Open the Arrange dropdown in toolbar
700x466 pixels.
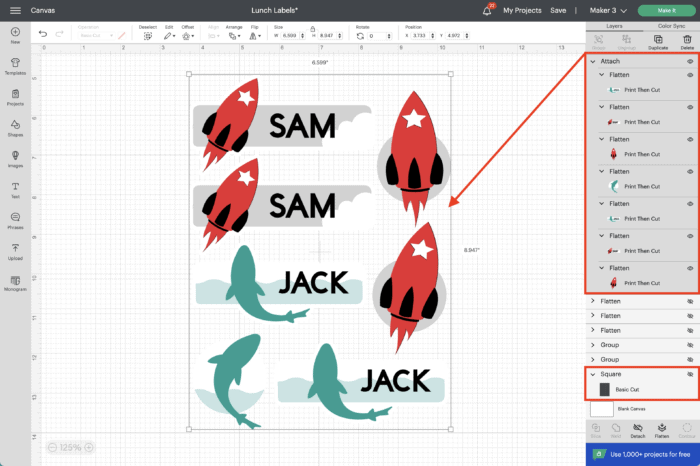coord(233,34)
